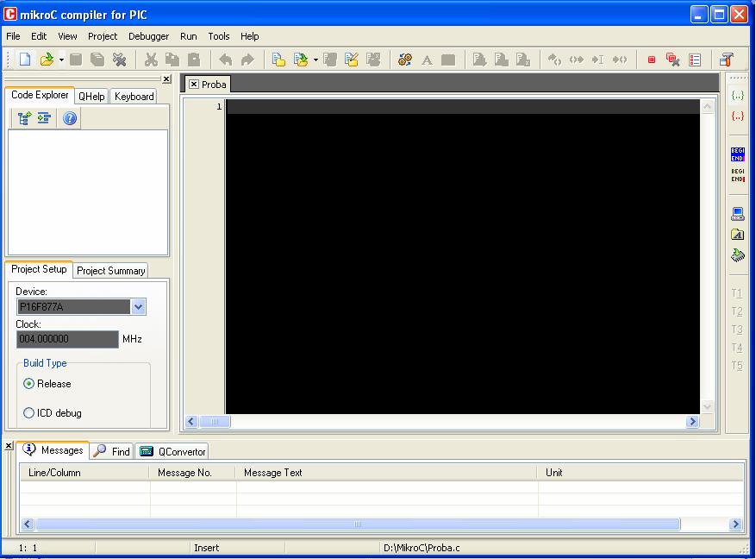Click the red braces uncomment icon
This screenshot has height=559, width=756.
[738, 116]
